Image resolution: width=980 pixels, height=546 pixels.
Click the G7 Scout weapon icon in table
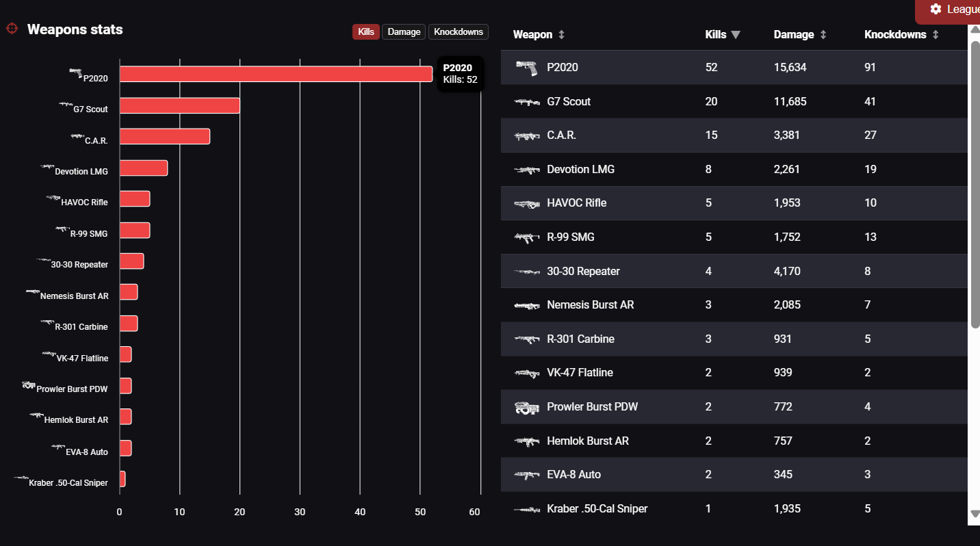[526, 102]
